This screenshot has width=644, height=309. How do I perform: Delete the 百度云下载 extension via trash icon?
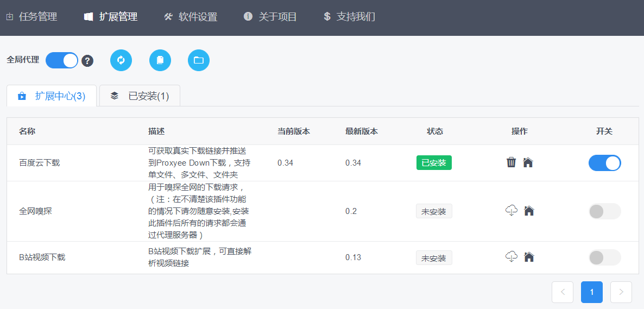[x=511, y=162]
